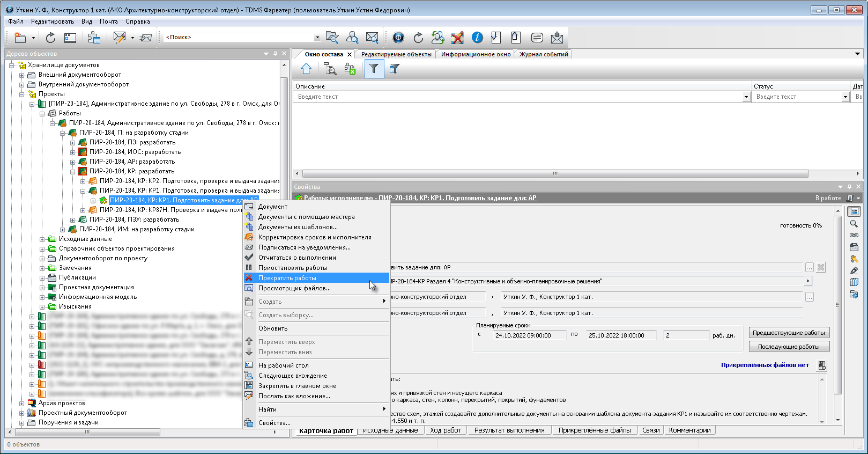The image size is (868, 454).
Task: Click the chain link icon in properties sidebar
Action: 854,235
